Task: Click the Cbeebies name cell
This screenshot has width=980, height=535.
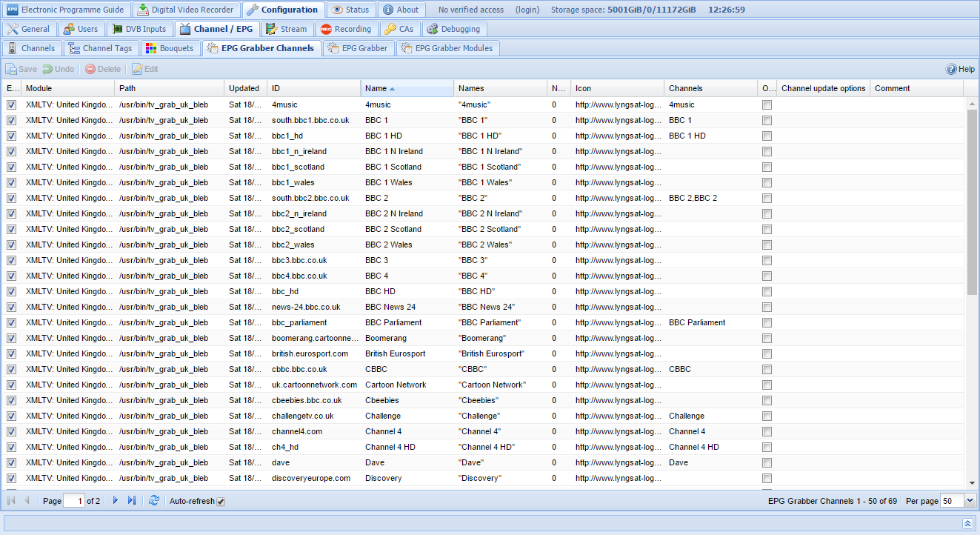Action: click(x=407, y=401)
